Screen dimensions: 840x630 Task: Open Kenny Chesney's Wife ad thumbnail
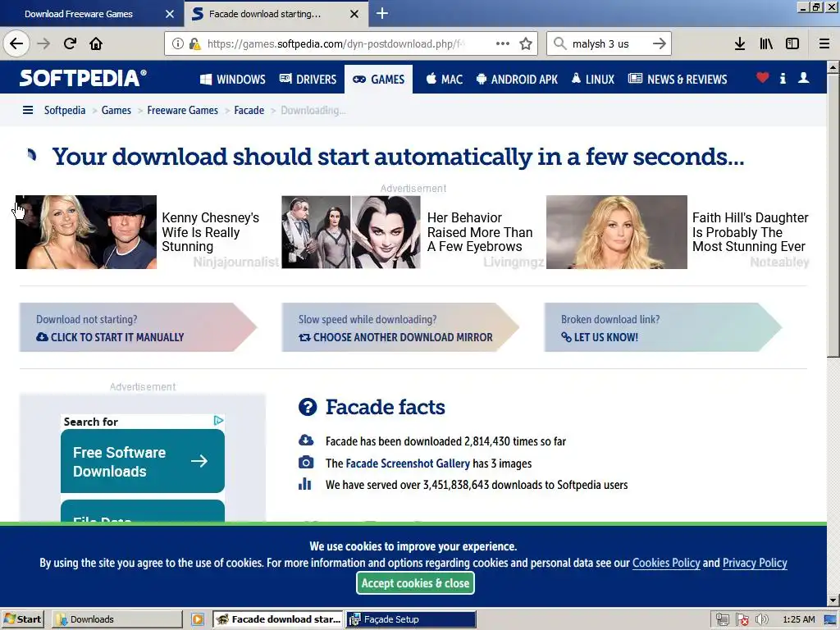86,232
